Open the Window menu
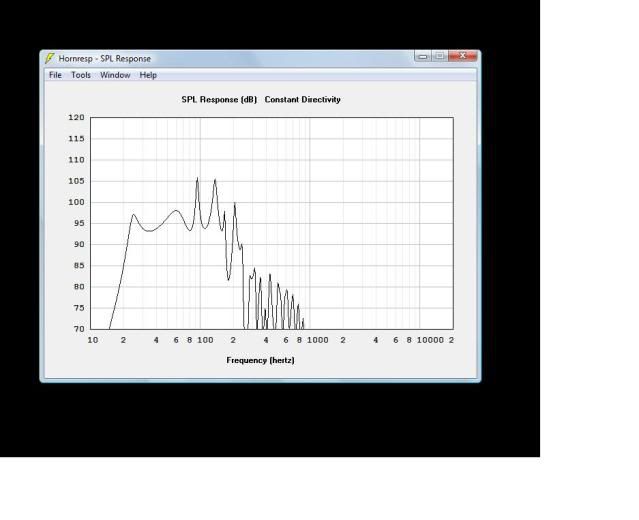The width and height of the screenshot is (639, 520). click(x=115, y=75)
